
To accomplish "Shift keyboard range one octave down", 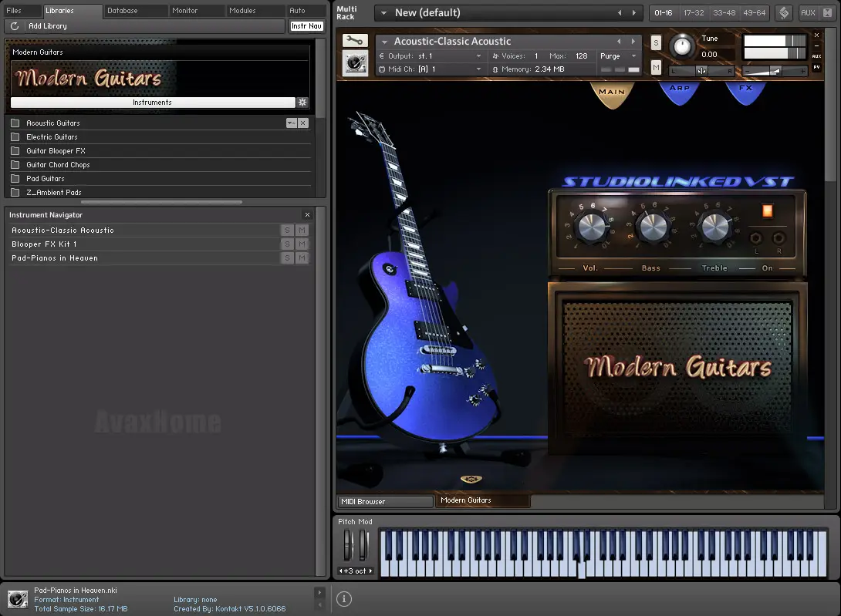I will (340, 571).
